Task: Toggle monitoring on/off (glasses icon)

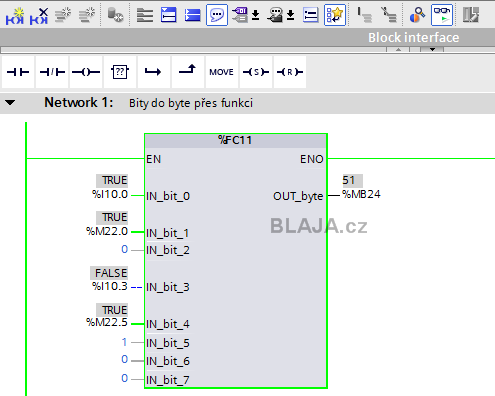Action: tap(442, 15)
